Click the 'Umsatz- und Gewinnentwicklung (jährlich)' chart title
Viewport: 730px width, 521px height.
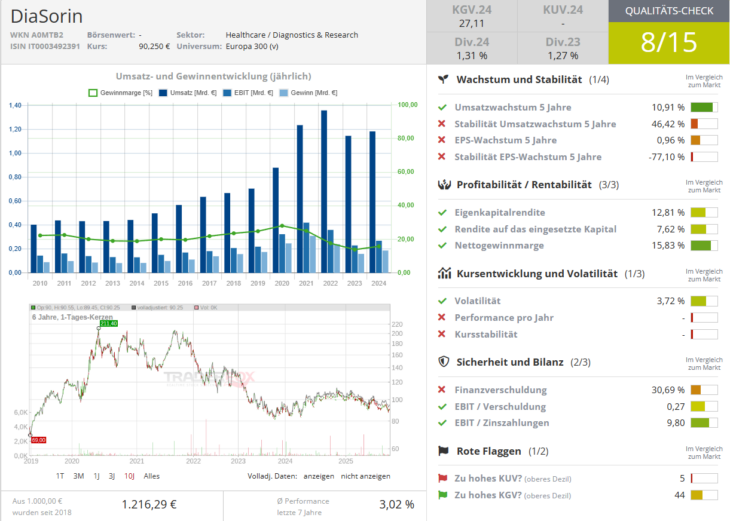click(213, 76)
